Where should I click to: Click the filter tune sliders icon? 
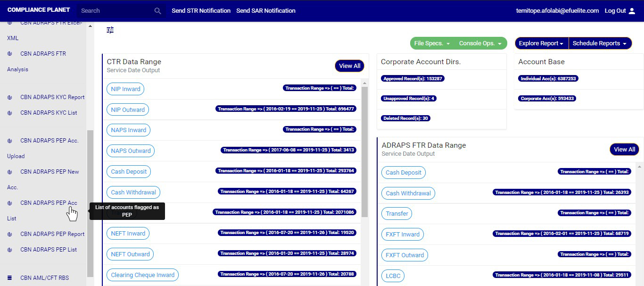(110, 30)
